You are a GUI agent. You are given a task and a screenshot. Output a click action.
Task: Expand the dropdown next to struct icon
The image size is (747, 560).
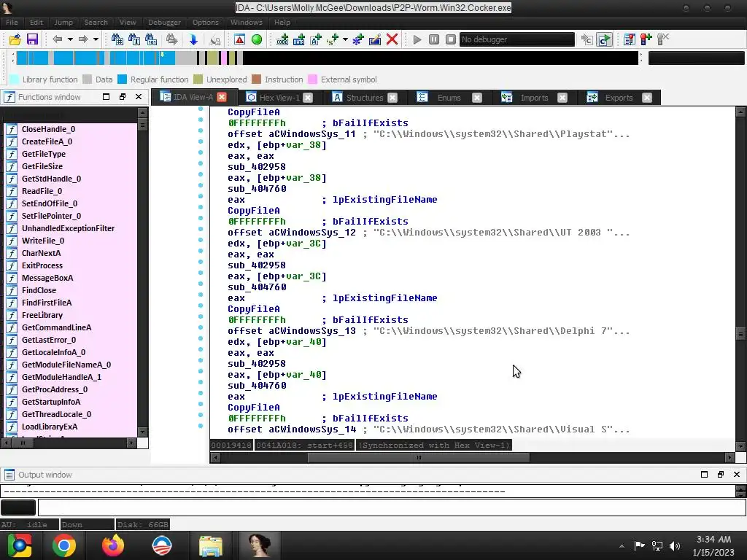[345, 39]
